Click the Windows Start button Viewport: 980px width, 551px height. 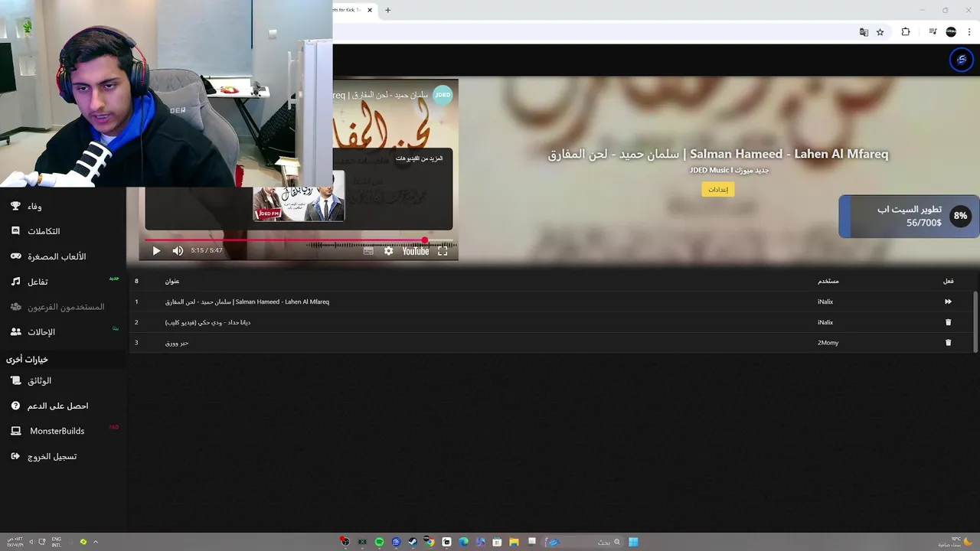pyautogui.click(x=633, y=542)
